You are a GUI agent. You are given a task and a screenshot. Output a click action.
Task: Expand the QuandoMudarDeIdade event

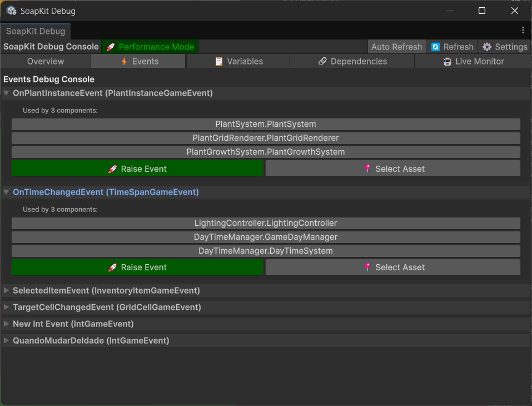[6, 340]
